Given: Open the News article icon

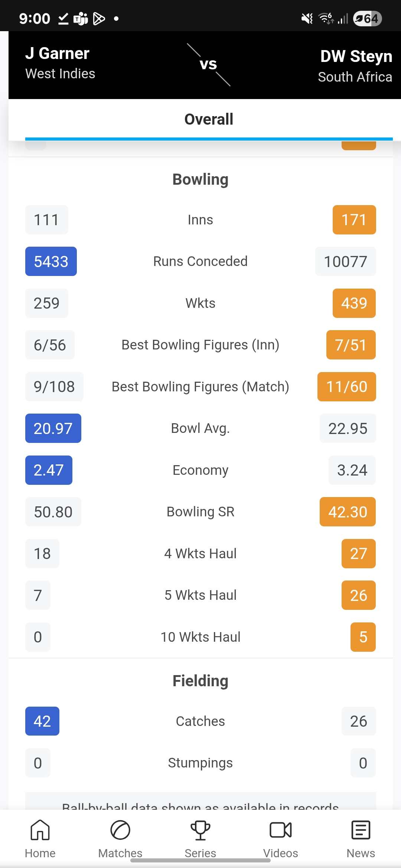Looking at the screenshot, I should (361, 830).
